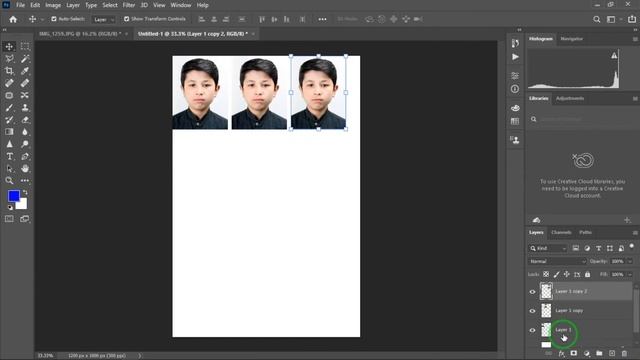Switch to the Adjustments tab
The image size is (640, 360).
point(570,98)
